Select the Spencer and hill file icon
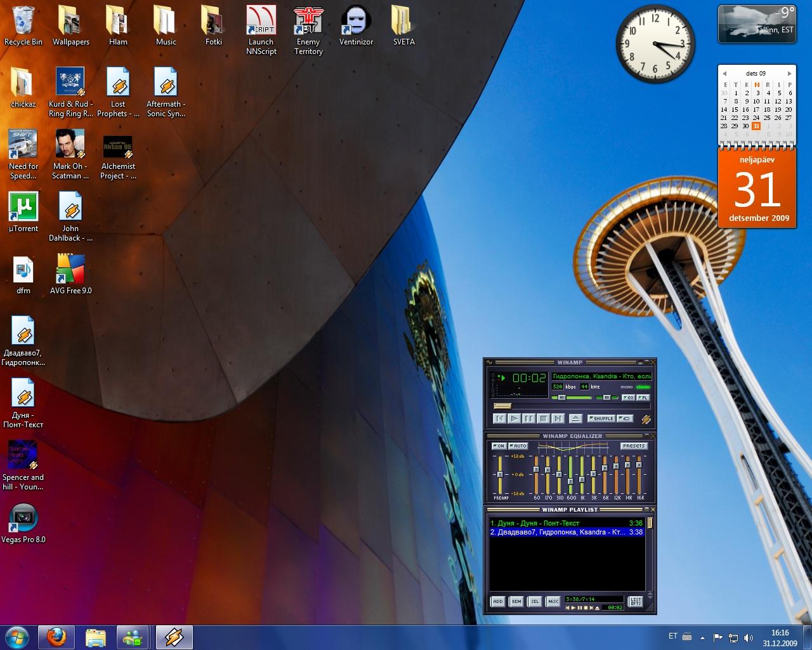Screen dimensions: 812x650 pyautogui.click(x=23, y=465)
